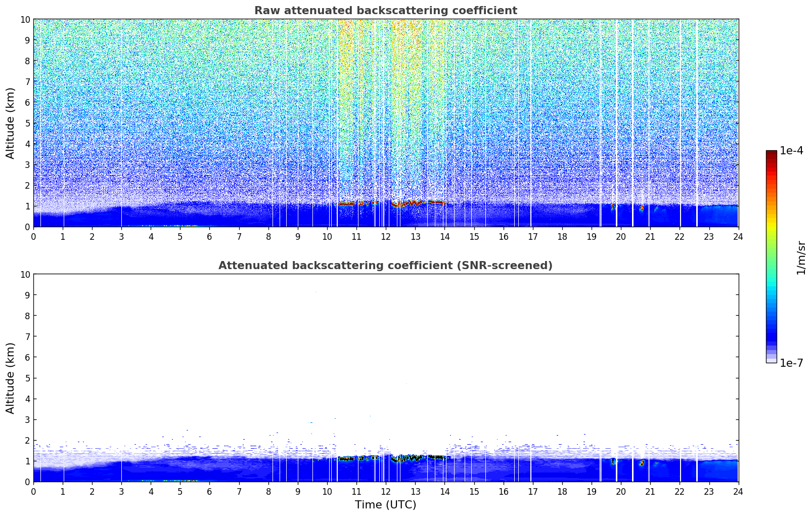The width and height of the screenshot is (812, 516).
Task: Click altitude tick '7' on the Raw plot
Action: pyautogui.click(x=27, y=81)
